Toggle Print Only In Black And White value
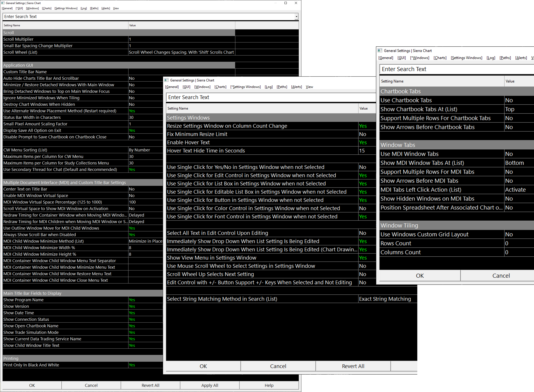 coord(132,365)
